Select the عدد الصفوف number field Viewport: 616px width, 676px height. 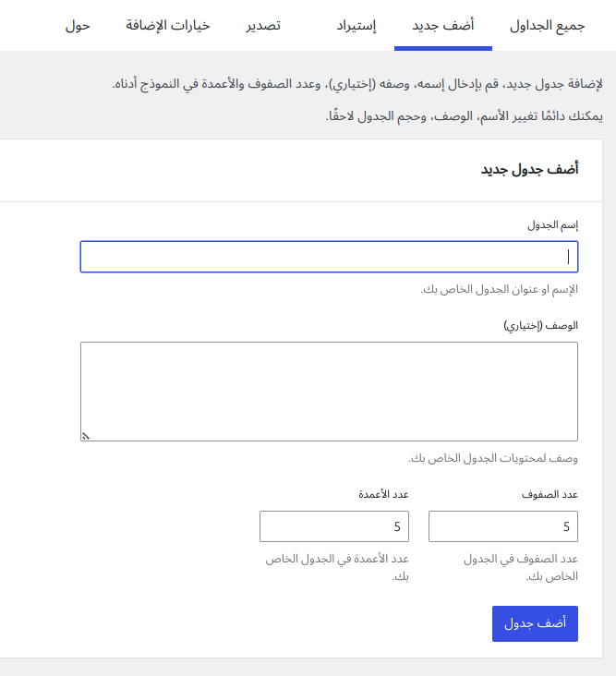pos(503,526)
